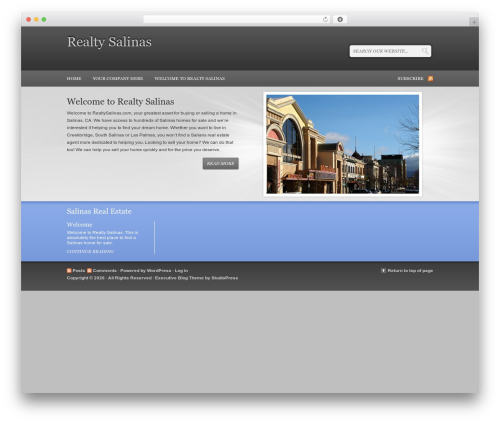
Task: Click the return to top arrow icon
Action: tap(383, 271)
